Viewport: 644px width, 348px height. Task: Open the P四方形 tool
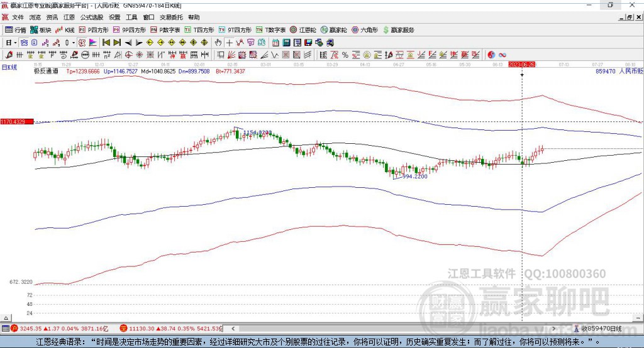point(94,30)
